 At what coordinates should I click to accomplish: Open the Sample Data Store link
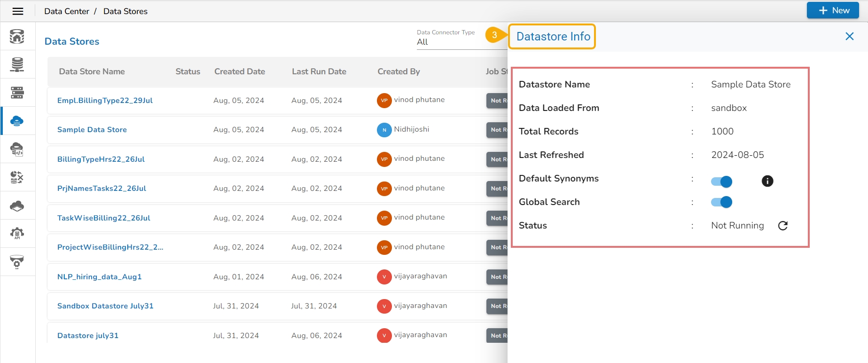[x=92, y=130]
